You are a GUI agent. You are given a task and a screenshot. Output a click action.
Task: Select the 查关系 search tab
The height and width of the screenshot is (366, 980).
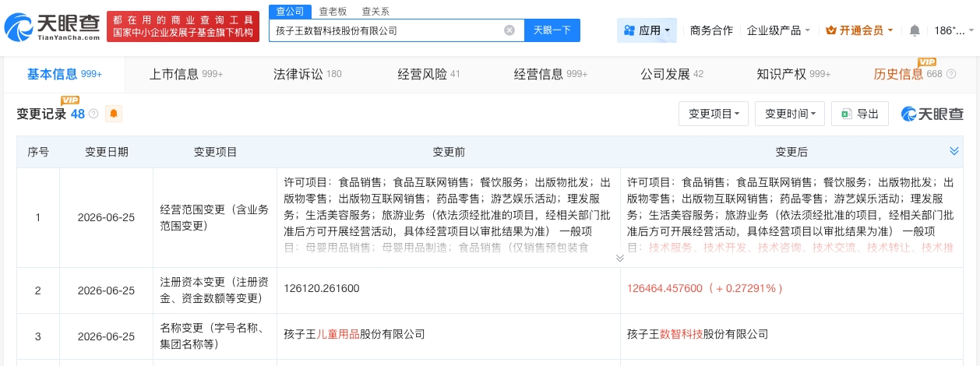coord(375,12)
